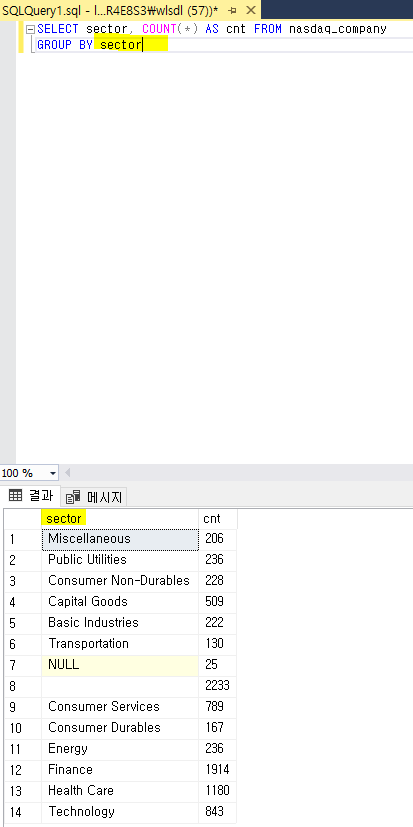Collapse the SELECT statement outline block
This screenshot has width=413, height=827.
[30, 30]
